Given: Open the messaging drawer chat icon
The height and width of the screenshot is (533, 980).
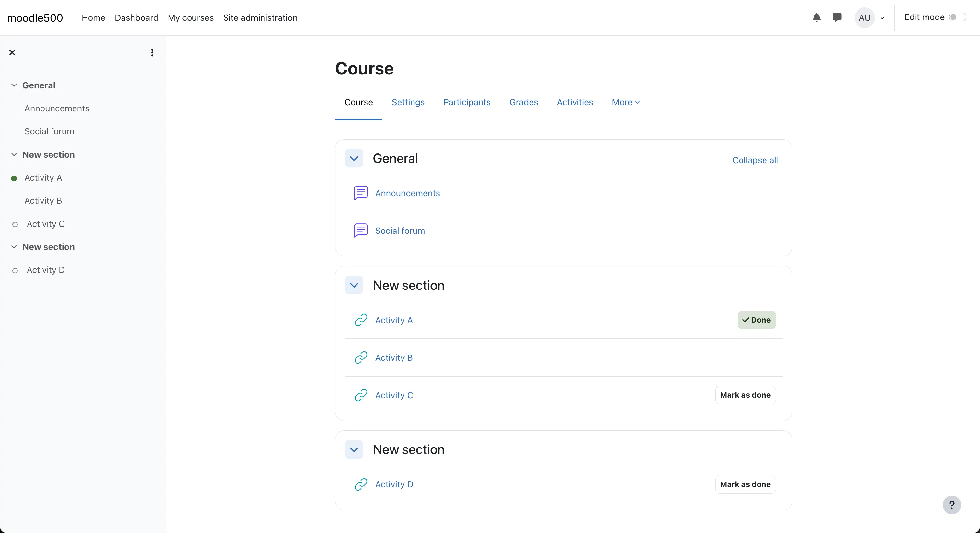Looking at the screenshot, I should click(x=836, y=17).
